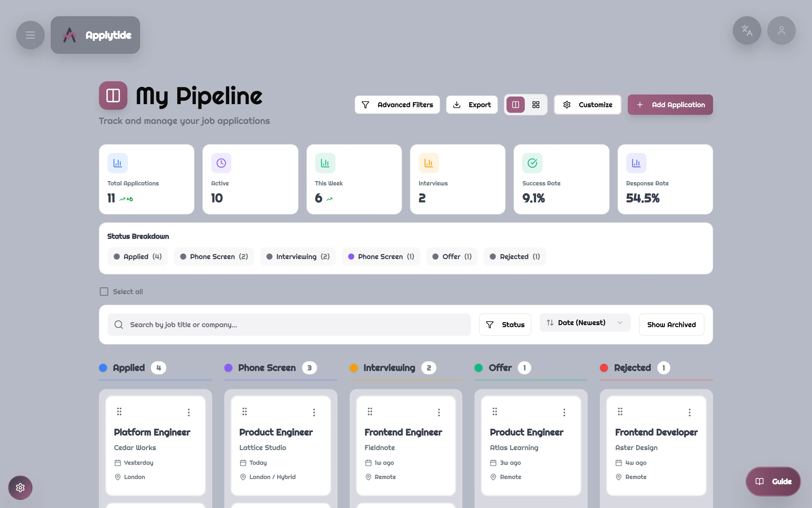812x508 pixels.
Task: Check the Select all checkbox
Action: pos(104,292)
